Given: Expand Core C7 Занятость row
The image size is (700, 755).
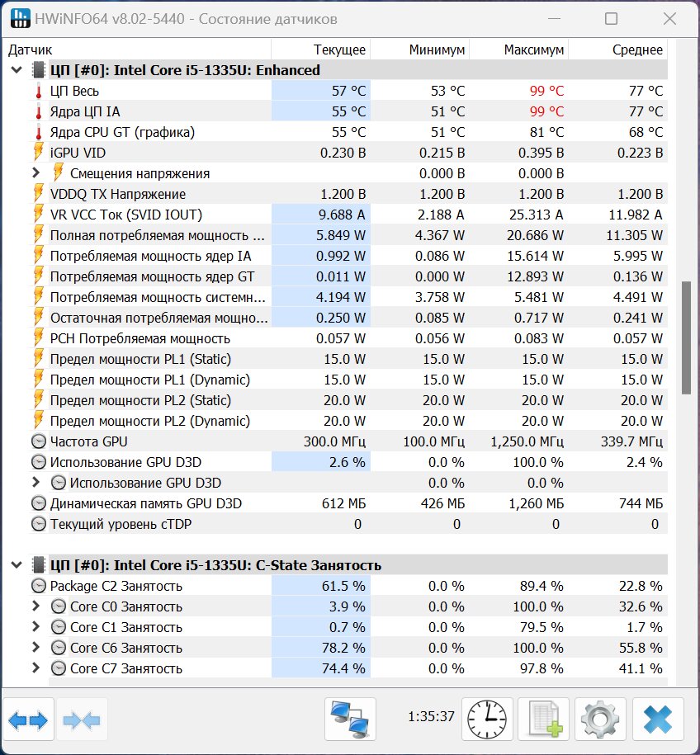Looking at the screenshot, I should tap(35, 668).
